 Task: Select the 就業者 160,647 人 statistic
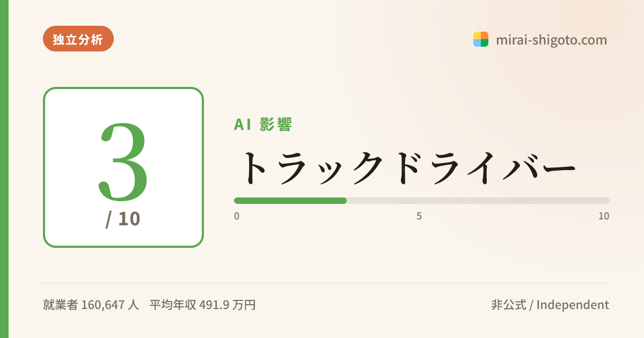91,305
